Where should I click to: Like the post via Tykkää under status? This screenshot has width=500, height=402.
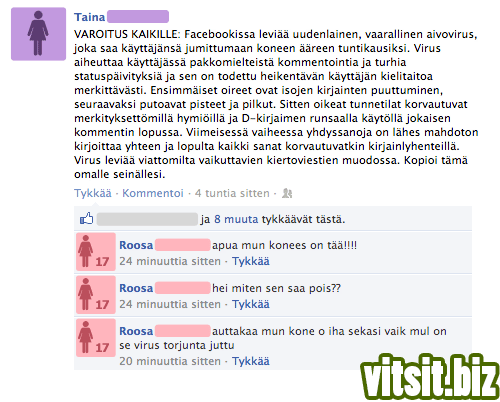tap(93, 193)
